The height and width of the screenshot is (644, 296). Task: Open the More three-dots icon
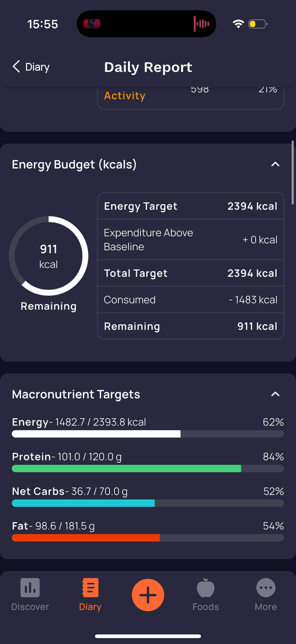(266, 588)
